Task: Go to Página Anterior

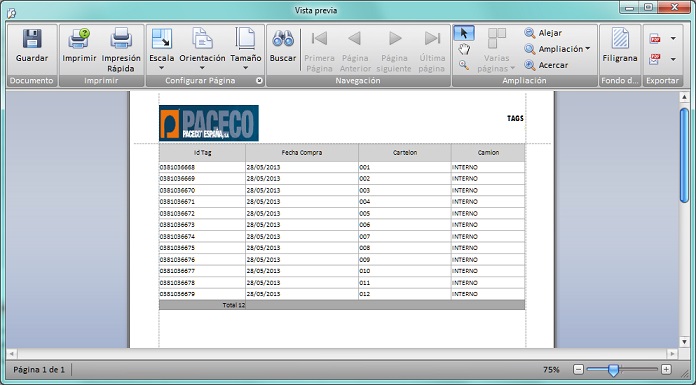Action: (x=355, y=50)
